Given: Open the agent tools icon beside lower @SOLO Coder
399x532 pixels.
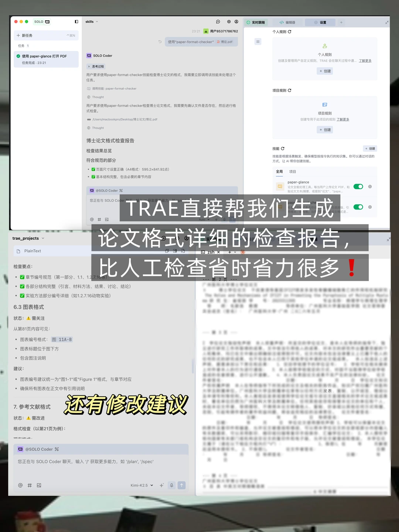Looking at the screenshot, I should [57, 449].
